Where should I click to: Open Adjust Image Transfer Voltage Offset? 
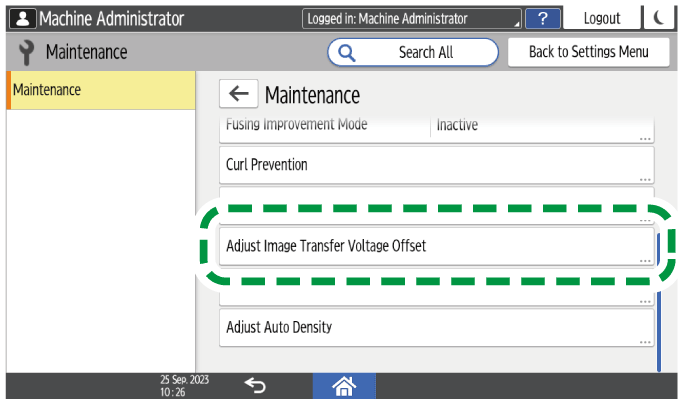[436, 246]
